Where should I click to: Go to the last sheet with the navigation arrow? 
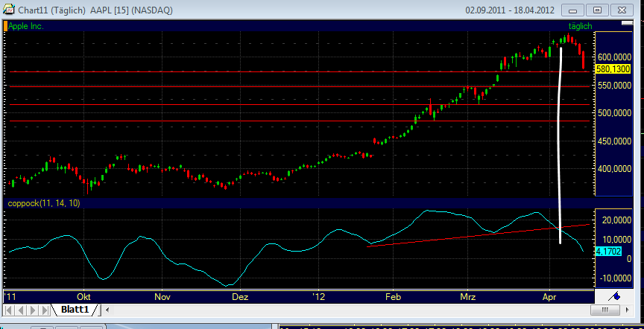(45, 310)
